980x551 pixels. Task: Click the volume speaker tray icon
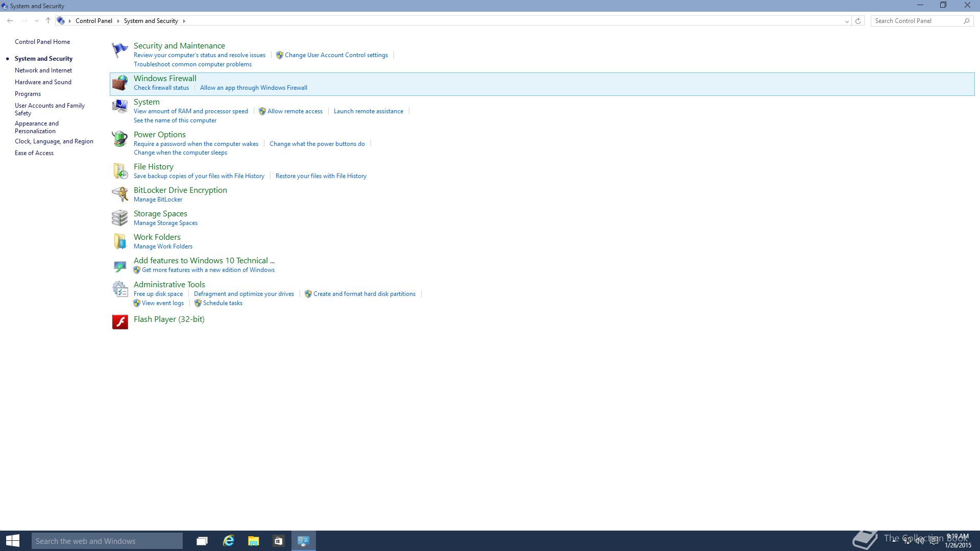(920, 541)
